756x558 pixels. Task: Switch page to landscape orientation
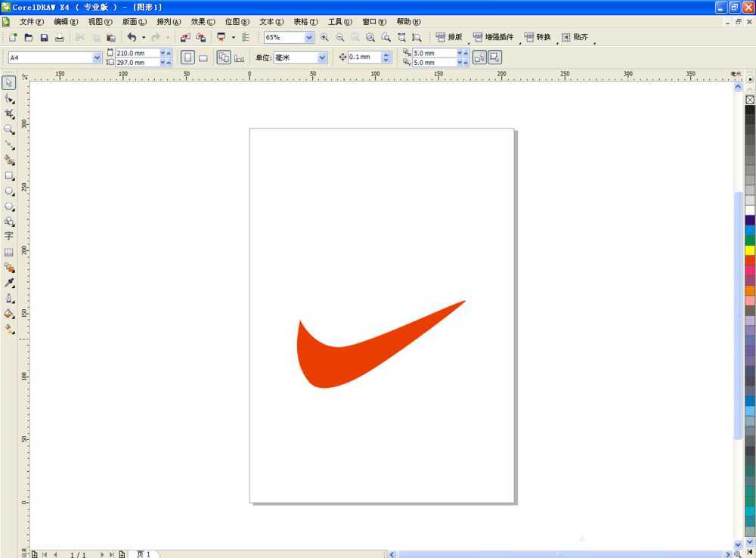tap(203, 57)
